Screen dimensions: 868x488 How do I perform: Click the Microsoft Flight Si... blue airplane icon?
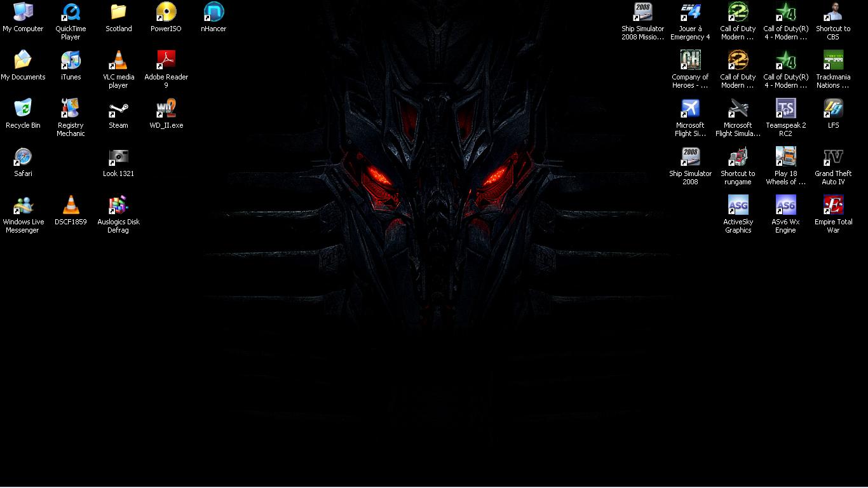click(690, 109)
